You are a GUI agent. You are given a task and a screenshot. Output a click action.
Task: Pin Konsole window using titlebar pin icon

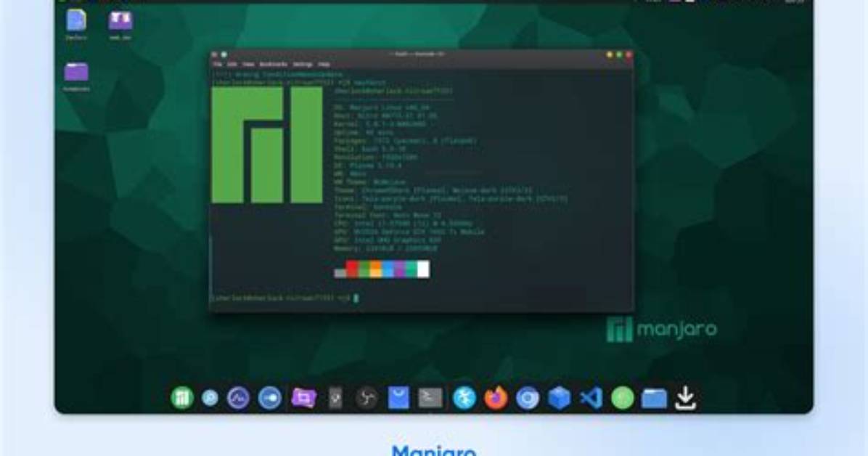(224, 54)
